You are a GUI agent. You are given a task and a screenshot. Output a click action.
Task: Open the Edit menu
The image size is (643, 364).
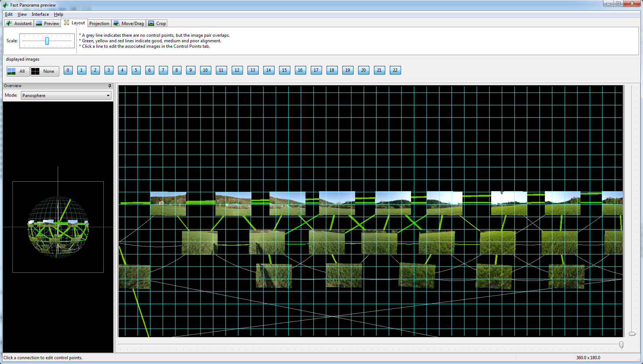tap(9, 14)
